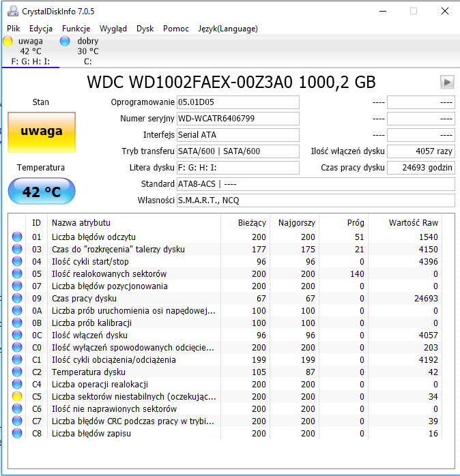
Task: Open the Język(Language) menu
Action: [228, 29]
